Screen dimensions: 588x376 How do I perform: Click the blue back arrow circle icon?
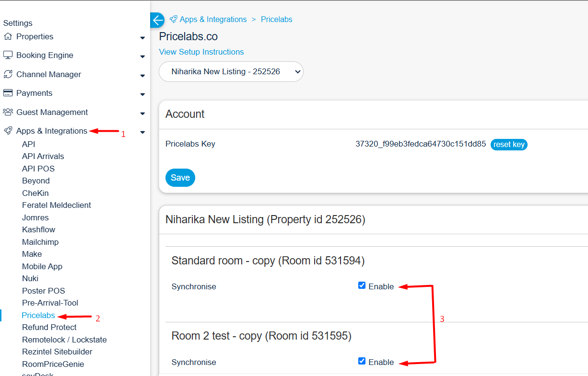(157, 20)
